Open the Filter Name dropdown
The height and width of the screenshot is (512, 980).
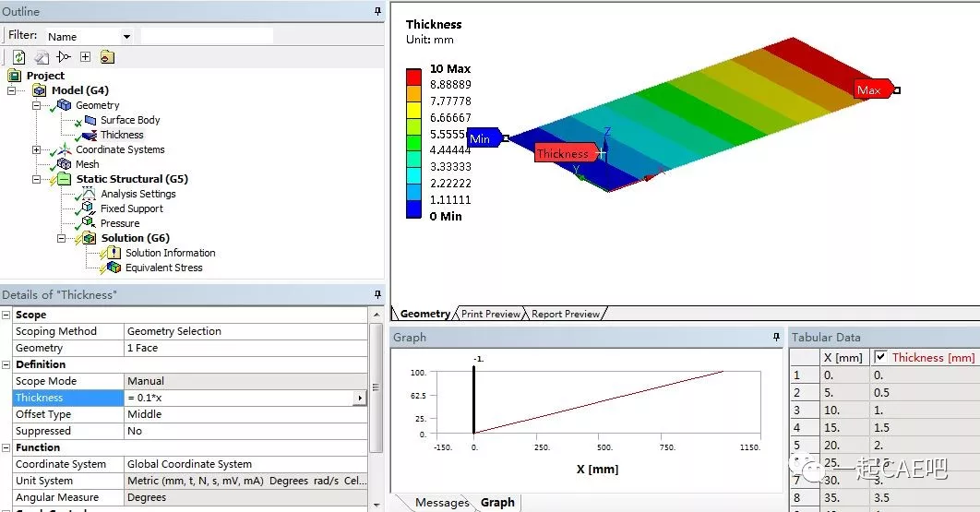pos(126,37)
